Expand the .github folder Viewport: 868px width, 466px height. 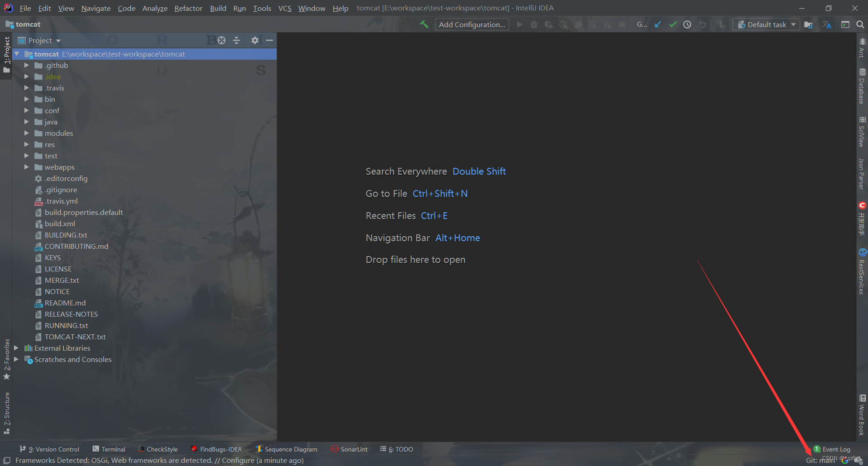coord(26,65)
